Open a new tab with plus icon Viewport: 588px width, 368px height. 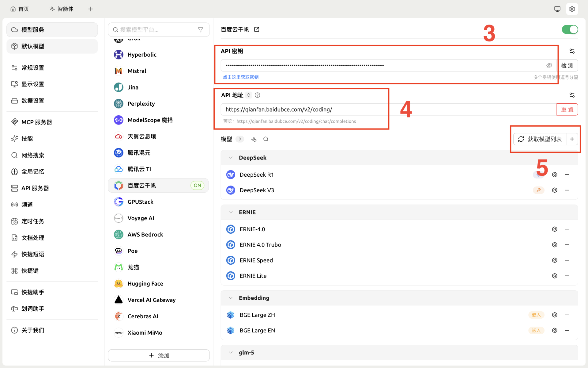click(x=91, y=9)
